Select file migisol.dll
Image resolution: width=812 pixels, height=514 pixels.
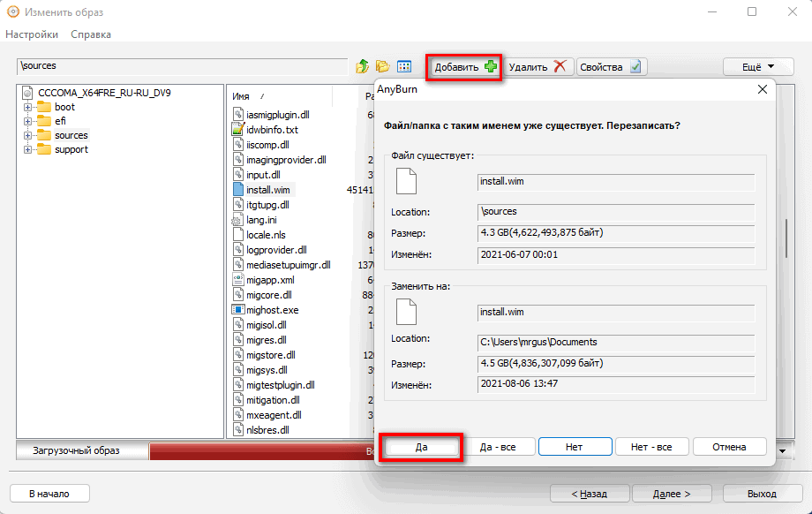point(267,325)
